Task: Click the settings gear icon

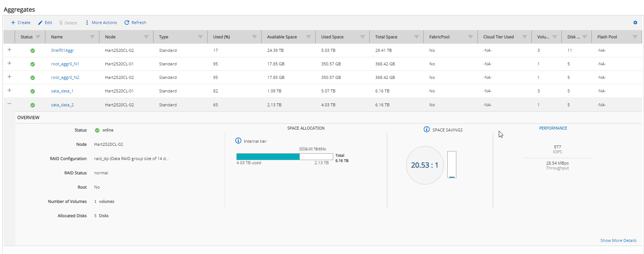Action: click(x=635, y=23)
